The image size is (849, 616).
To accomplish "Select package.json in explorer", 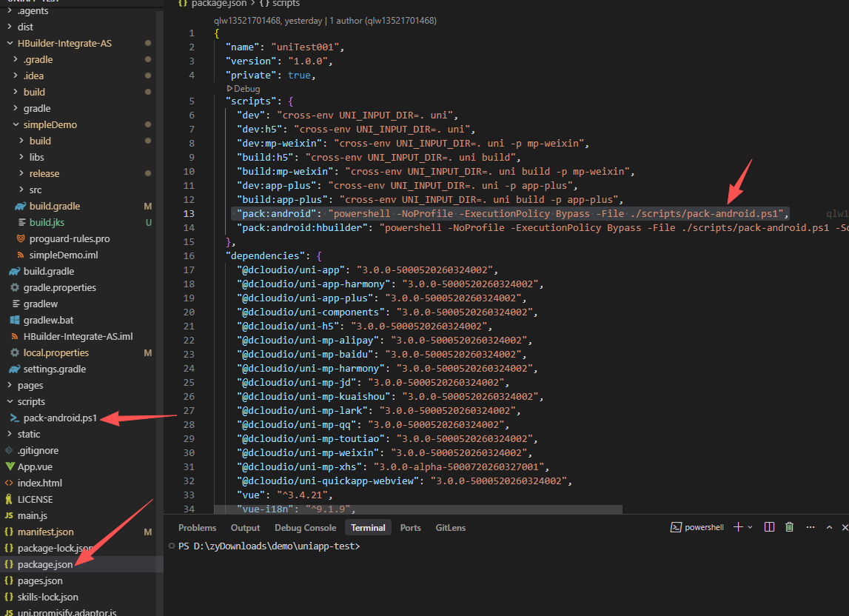I will tap(81, 564).
